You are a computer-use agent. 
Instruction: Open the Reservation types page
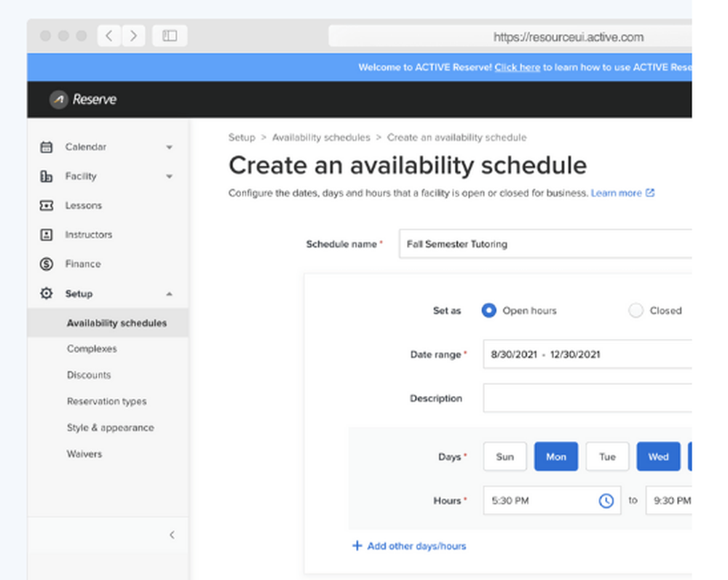[x=106, y=402]
